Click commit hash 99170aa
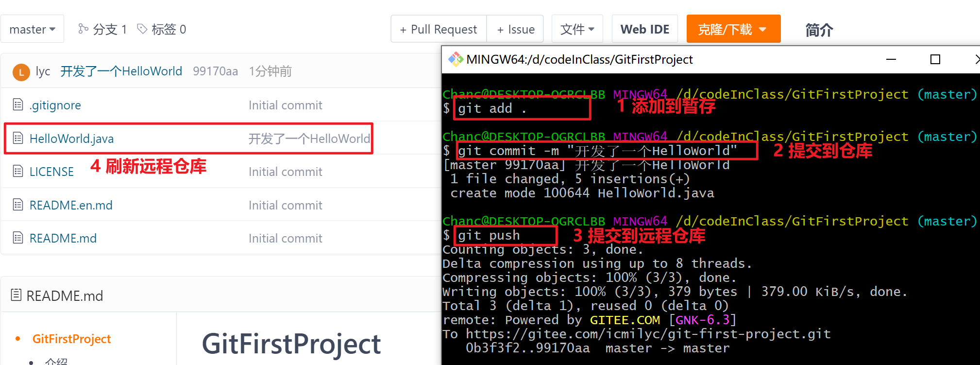Screen dimensions: 980x365 pyautogui.click(x=215, y=71)
